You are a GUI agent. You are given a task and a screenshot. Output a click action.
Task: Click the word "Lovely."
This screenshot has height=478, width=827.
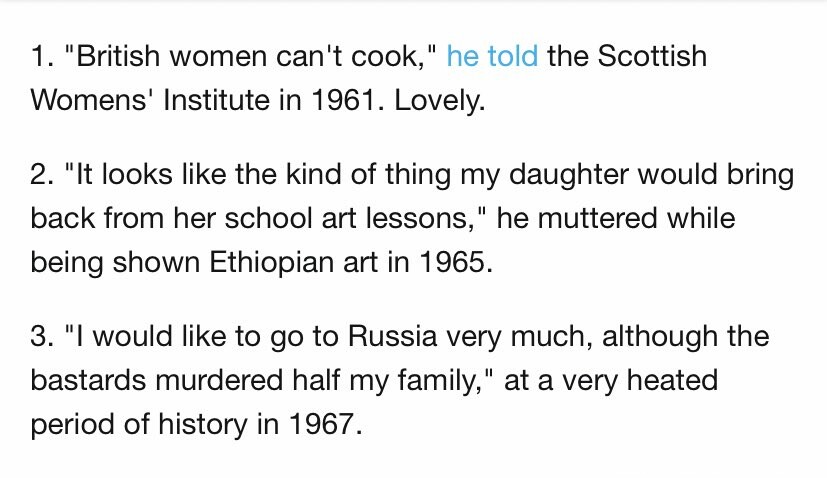pos(439,101)
